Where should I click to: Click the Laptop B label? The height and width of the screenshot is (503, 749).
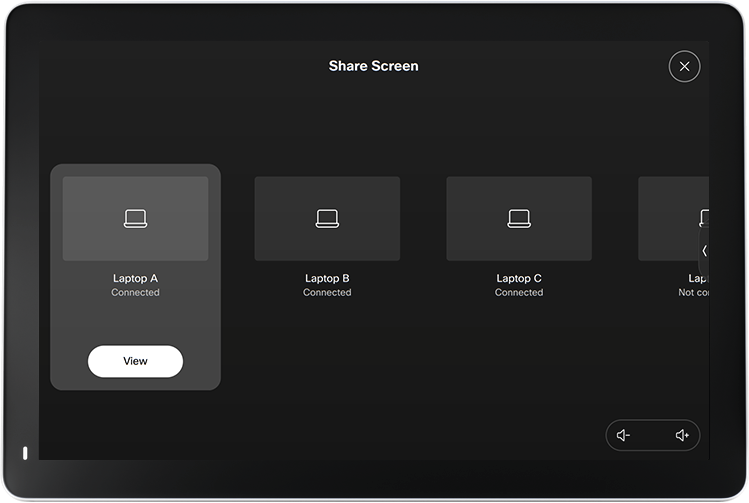point(327,278)
